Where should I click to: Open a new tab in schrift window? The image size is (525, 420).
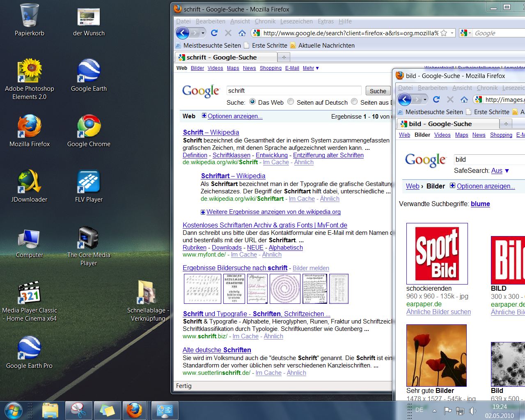284,57
